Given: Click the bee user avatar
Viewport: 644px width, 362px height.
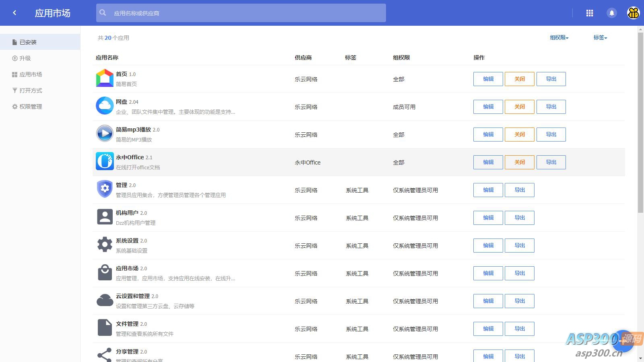Looking at the screenshot, I should (x=633, y=13).
